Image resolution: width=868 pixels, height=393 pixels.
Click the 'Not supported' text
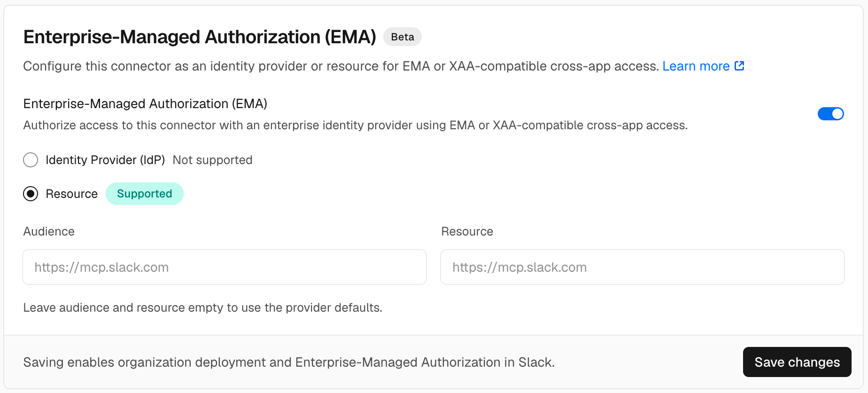(212, 160)
